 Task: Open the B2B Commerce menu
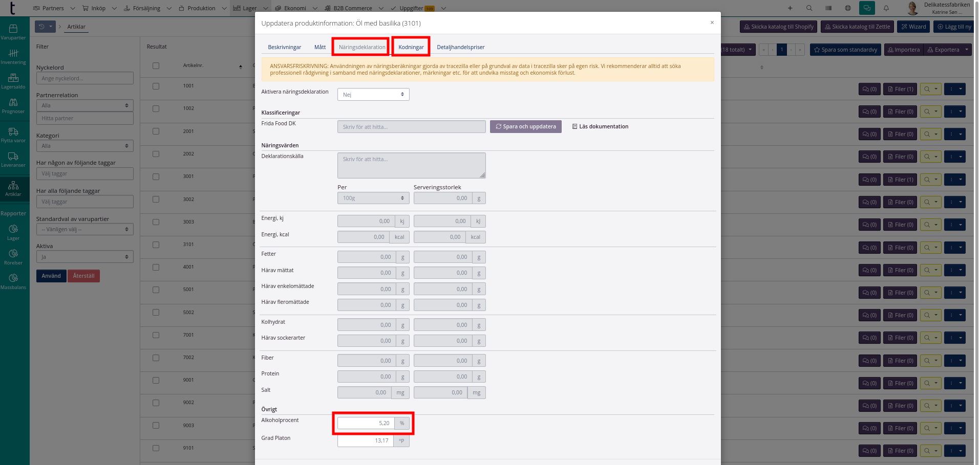[x=354, y=8]
